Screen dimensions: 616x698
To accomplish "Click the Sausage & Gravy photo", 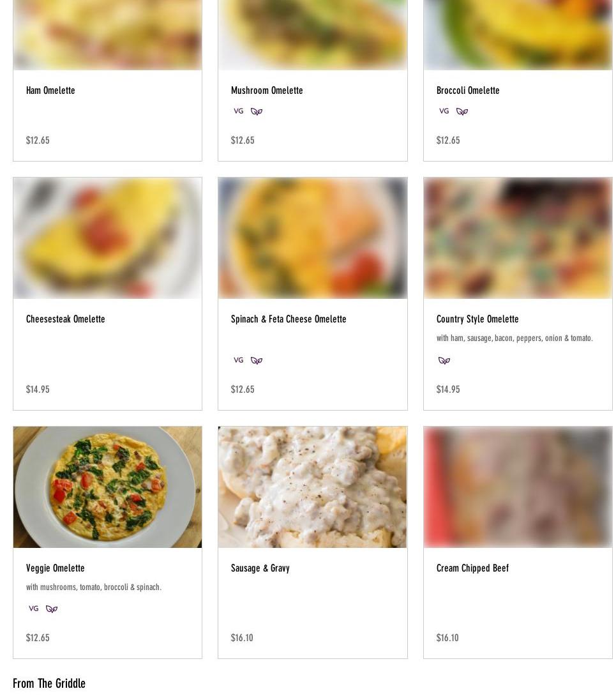I will pos(312,487).
